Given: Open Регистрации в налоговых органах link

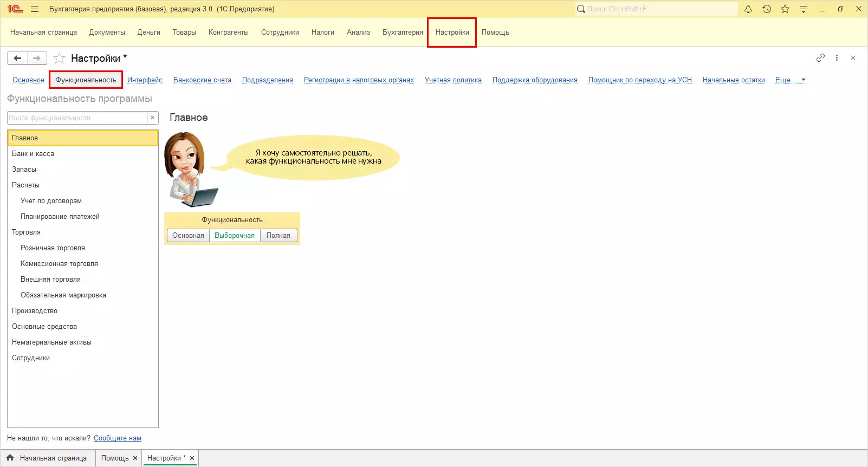Looking at the screenshot, I should pyautogui.click(x=359, y=80).
